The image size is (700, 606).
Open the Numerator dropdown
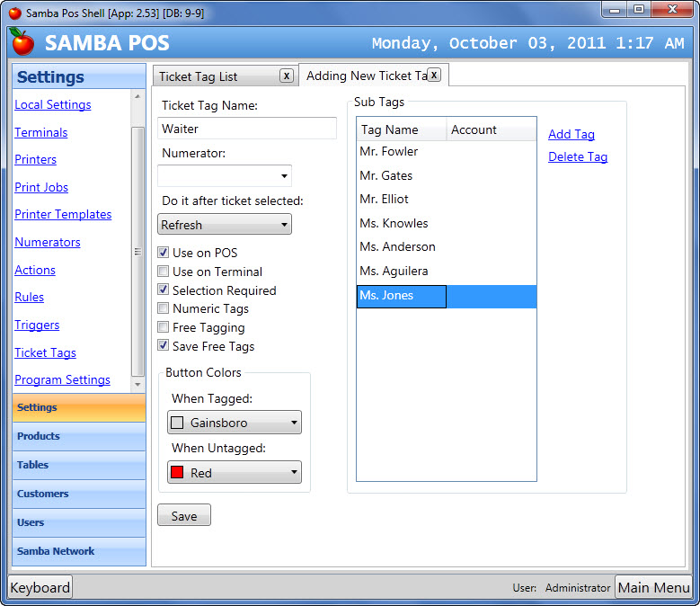pos(225,176)
